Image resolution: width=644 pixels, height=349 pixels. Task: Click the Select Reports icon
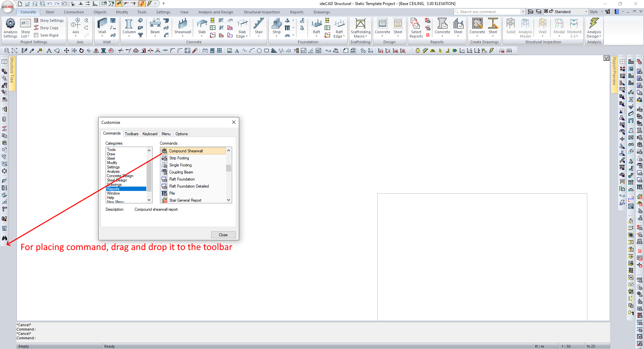416,25
